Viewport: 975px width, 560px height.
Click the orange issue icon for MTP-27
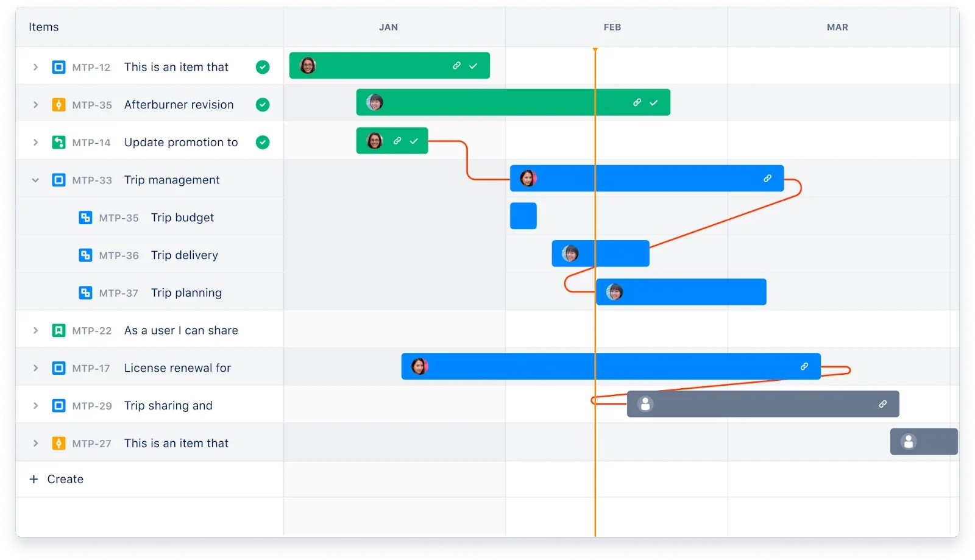pyautogui.click(x=58, y=444)
